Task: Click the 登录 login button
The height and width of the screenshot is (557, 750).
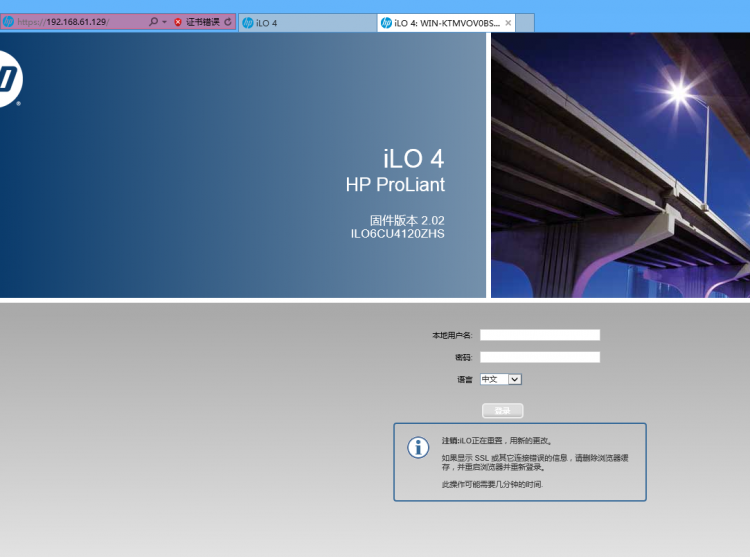Action: (503, 411)
